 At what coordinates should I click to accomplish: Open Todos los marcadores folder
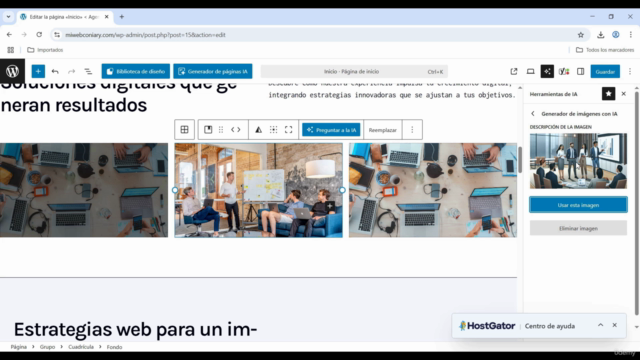605,50
